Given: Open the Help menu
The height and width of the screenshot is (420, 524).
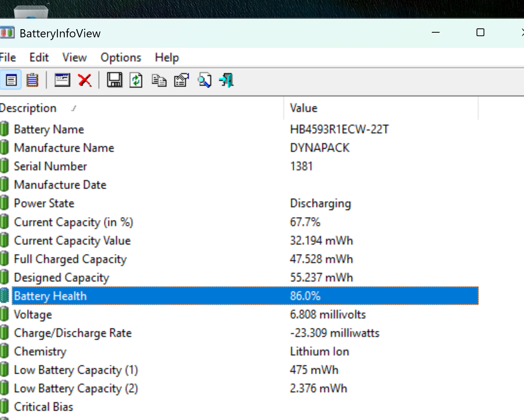Looking at the screenshot, I should tap(167, 58).
